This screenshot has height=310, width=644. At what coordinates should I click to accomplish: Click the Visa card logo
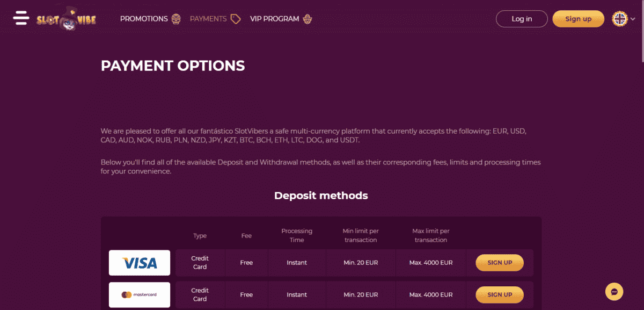(x=140, y=263)
